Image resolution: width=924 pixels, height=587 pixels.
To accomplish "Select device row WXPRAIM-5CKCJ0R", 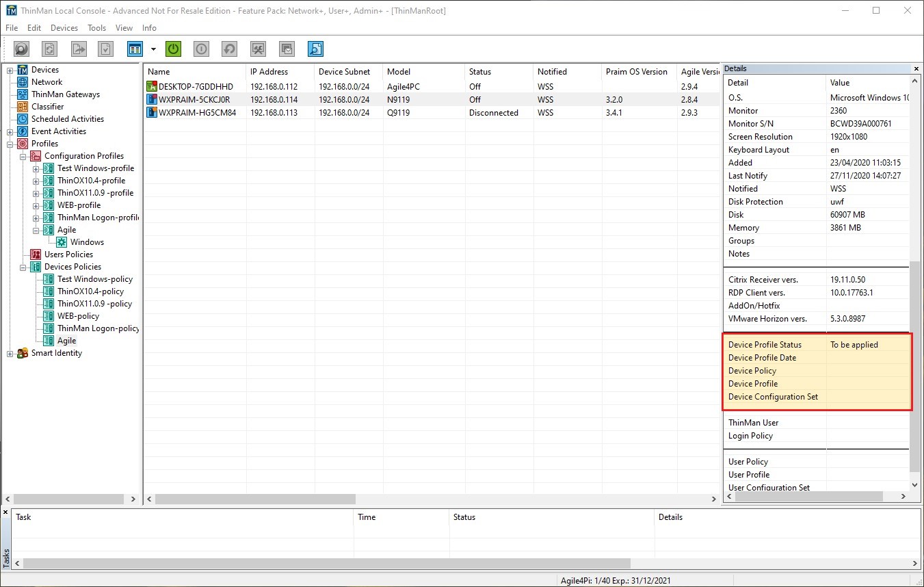I will [432, 100].
